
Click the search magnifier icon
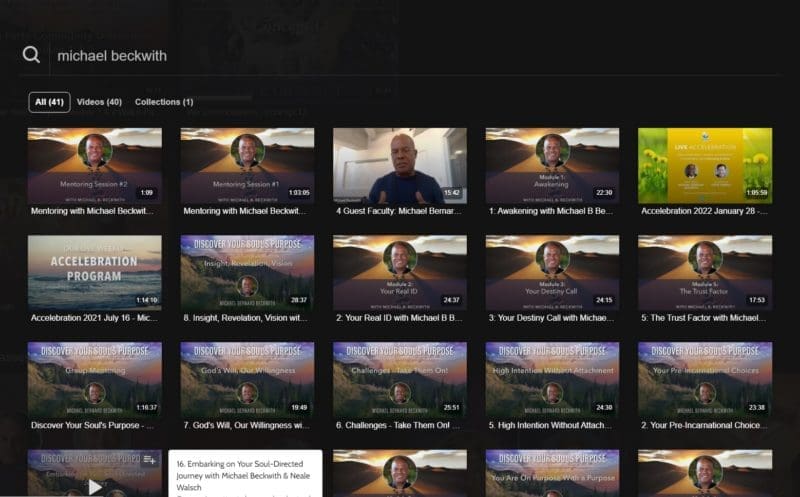(x=31, y=54)
